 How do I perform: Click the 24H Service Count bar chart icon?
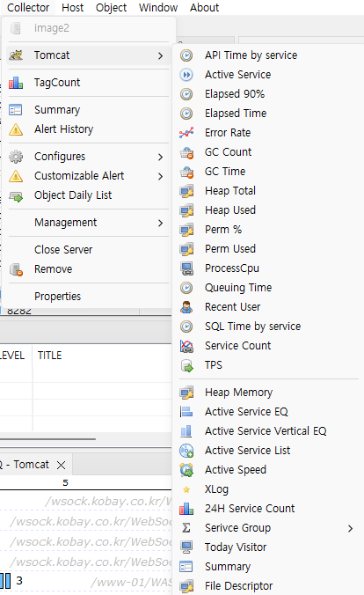(x=186, y=509)
